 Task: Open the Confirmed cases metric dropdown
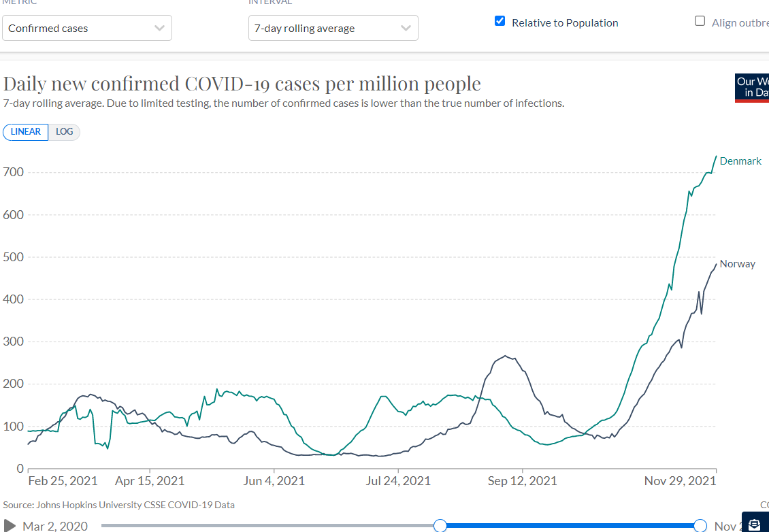coord(87,28)
